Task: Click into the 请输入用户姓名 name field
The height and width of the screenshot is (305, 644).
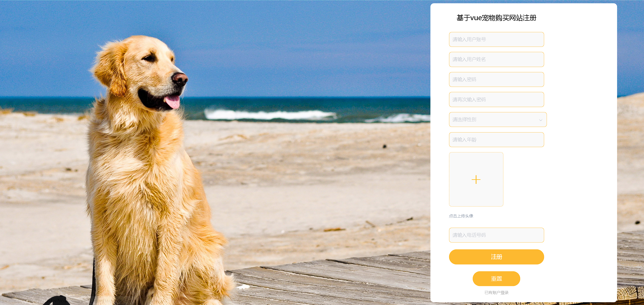Action: point(497,59)
